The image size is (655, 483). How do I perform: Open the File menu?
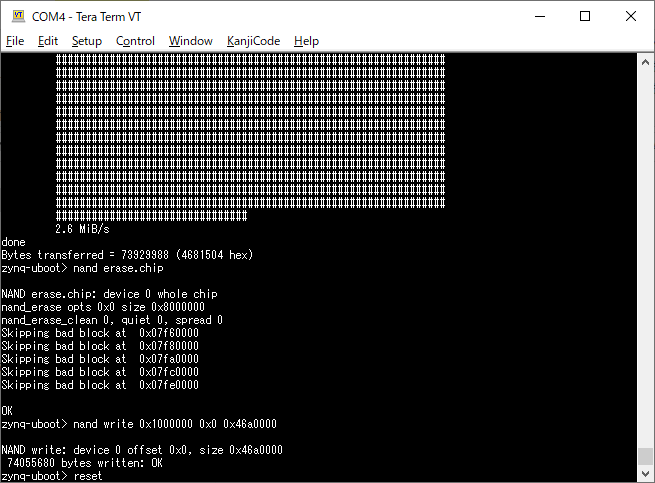pyautogui.click(x=15, y=41)
